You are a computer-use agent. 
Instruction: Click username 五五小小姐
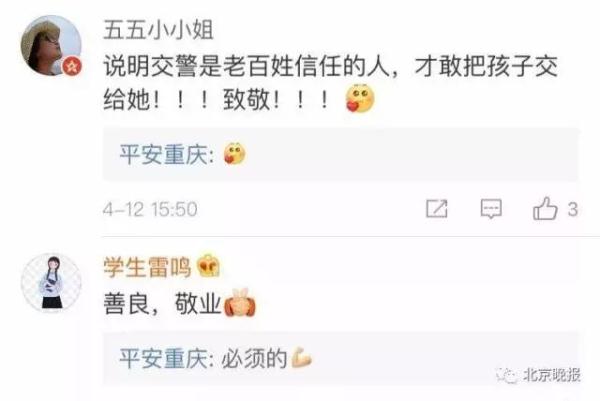(158, 30)
